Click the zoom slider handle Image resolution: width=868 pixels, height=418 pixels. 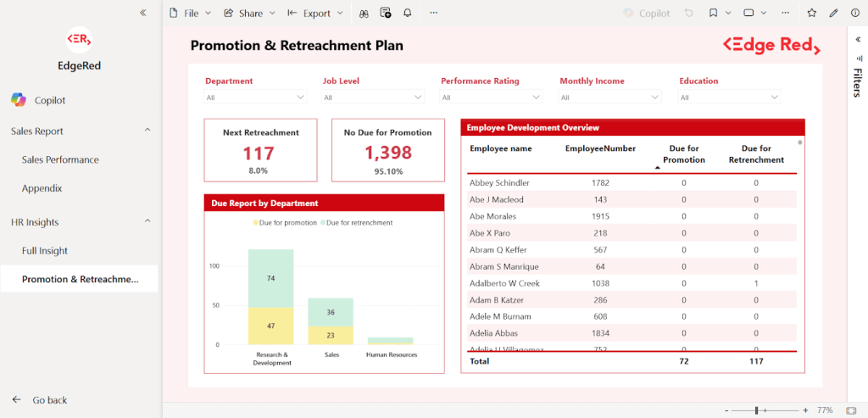point(756,410)
